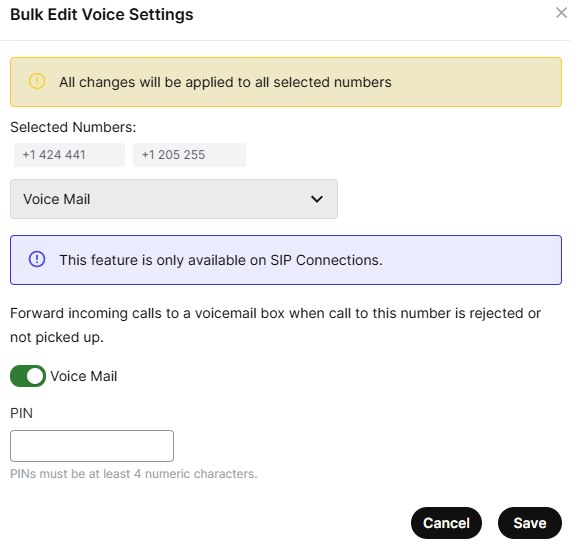This screenshot has height=545, width=572.
Task: Close the Bulk Edit Voice Settings dialog
Action: pos(561,13)
